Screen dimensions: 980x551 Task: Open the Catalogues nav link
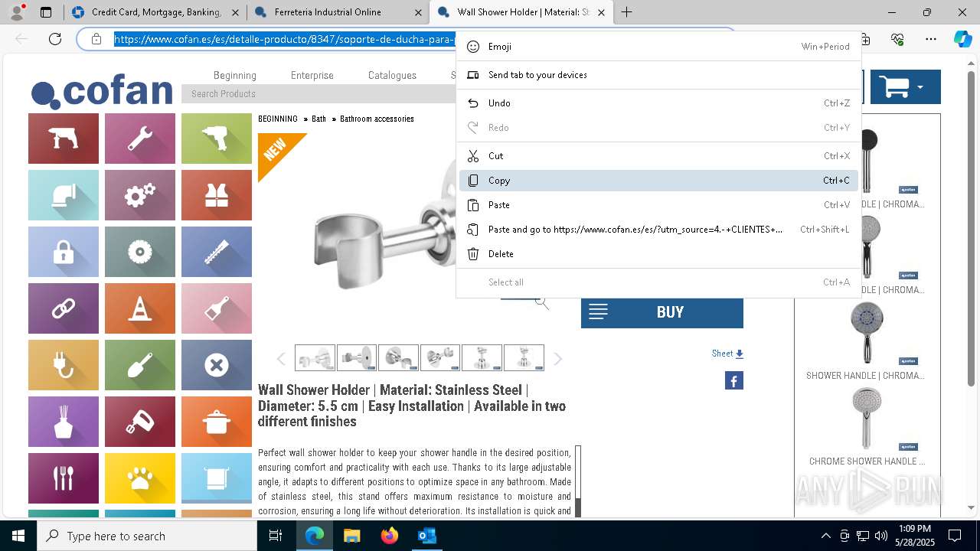pyautogui.click(x=392, y=75)
